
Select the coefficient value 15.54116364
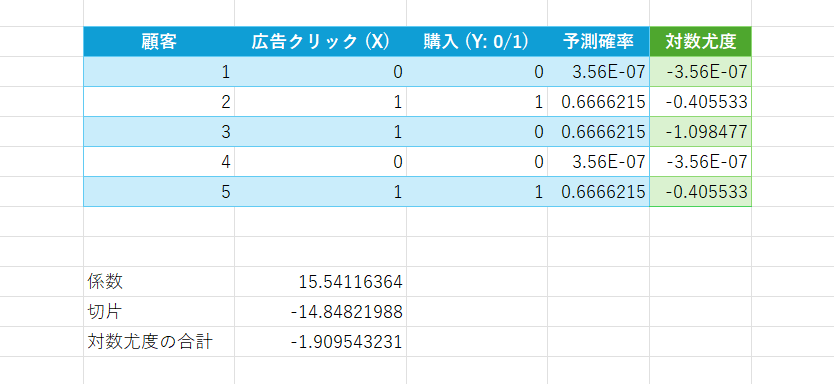(x=321, y=282)
